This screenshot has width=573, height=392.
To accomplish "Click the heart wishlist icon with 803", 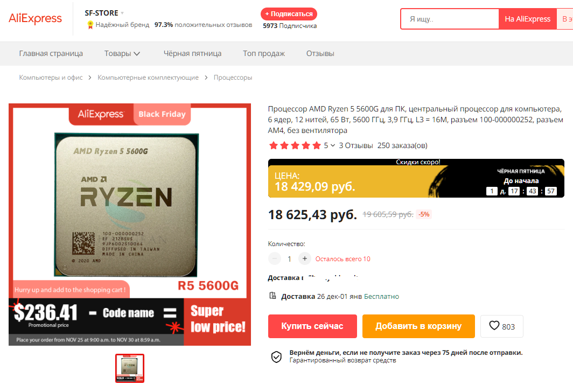I will [x=502, y=326].
